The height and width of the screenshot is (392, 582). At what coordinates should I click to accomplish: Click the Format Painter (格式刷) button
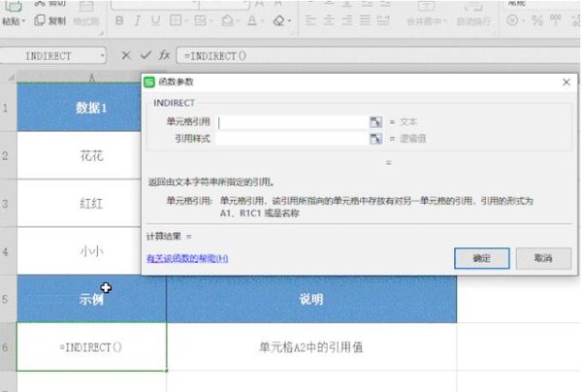pyautogui.click(x=86, y=14)
